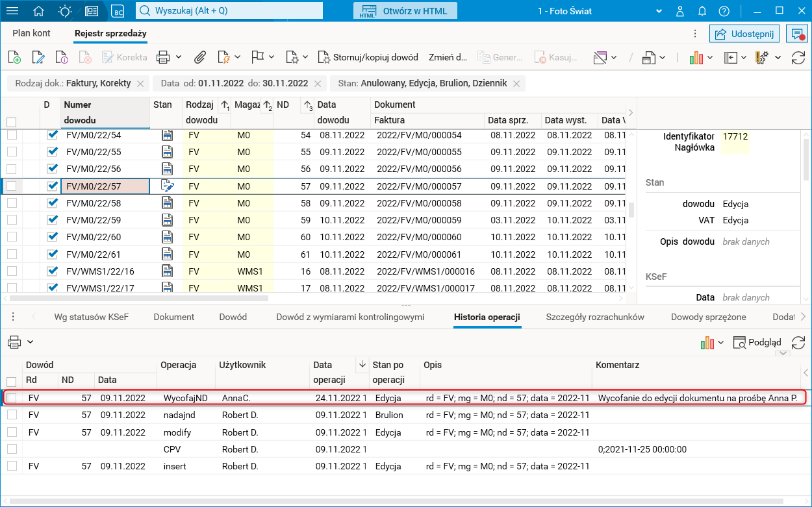Click the edit document pencil icon
The width and height of the screenshot is (812, 507).
pos(38,58)
